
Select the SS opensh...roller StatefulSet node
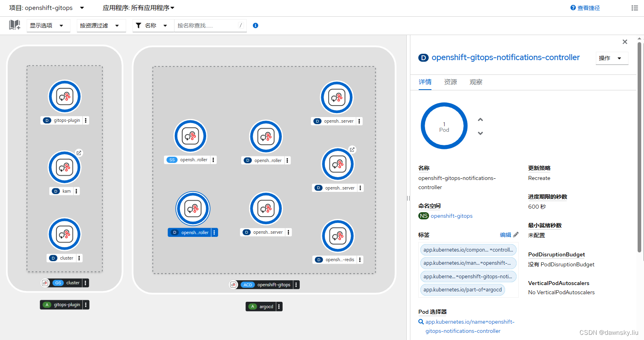pyautogui.click(x=191, y=136)
